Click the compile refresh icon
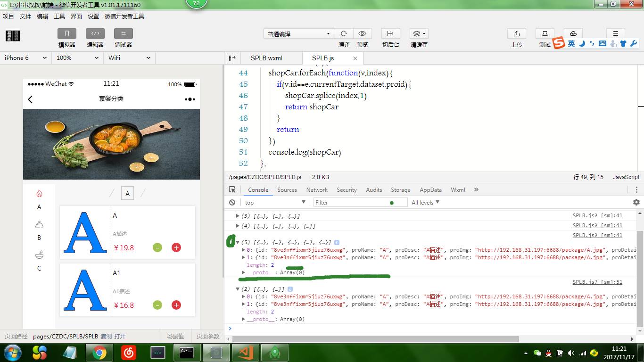The height and width of the screenshot is (362, 644). pyautogui.click(x=344, y=33)
